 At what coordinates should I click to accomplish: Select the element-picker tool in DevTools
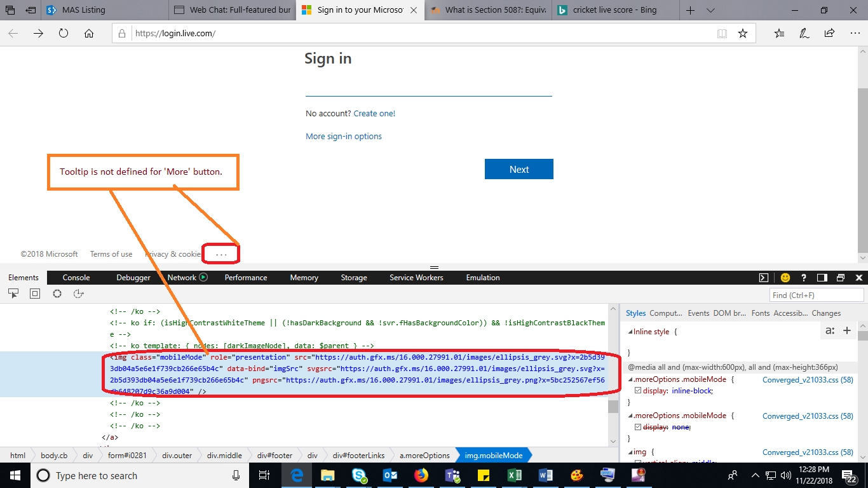pos(13,294)
